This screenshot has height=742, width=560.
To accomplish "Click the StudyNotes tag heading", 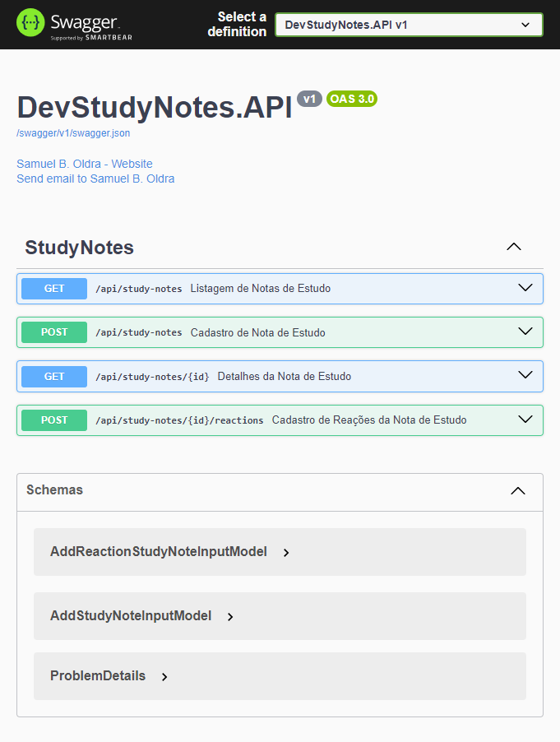I will click(x=80, y=248).
